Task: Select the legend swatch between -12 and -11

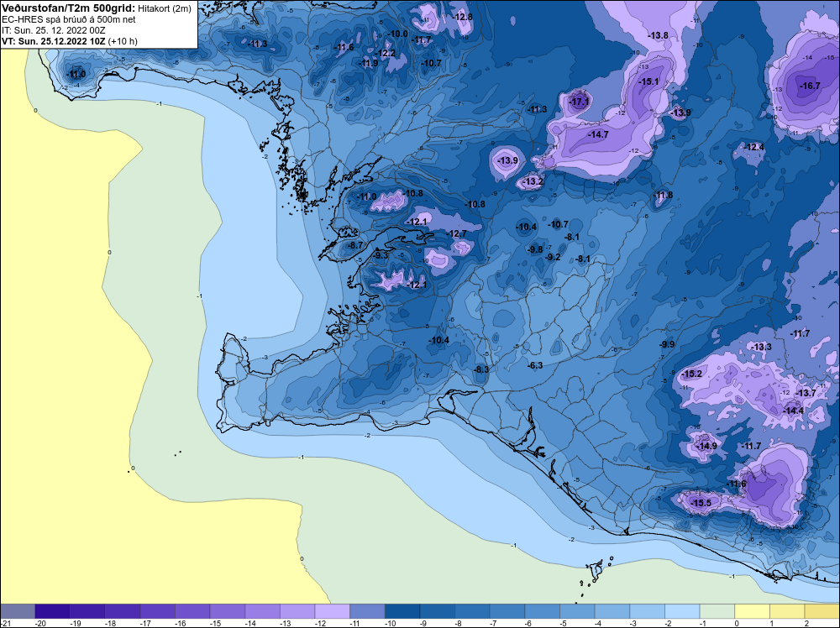Action: [x=332, y=611]
